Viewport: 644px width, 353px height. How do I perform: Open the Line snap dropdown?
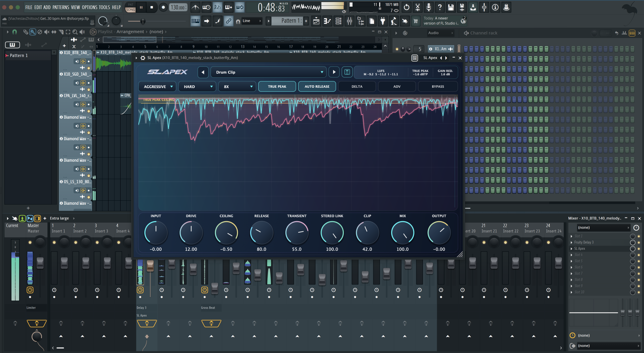coord(252,21)
